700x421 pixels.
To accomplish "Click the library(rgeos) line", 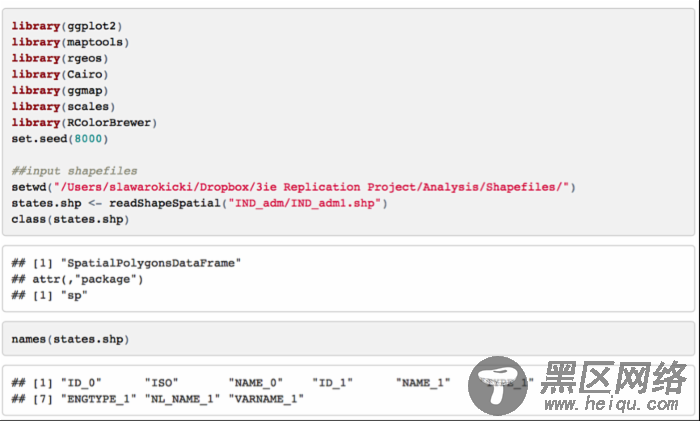I will point(60,58).
